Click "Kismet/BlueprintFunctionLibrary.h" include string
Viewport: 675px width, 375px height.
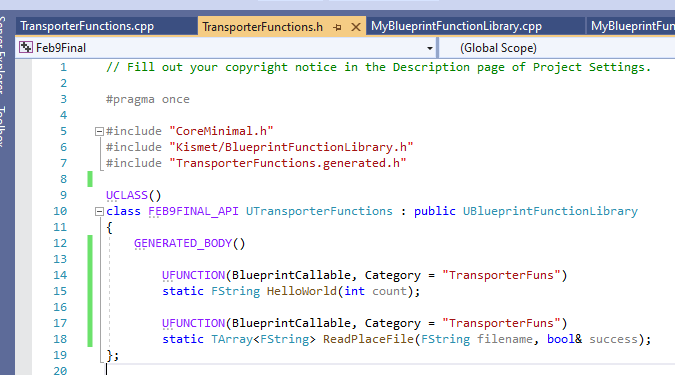[x=291, y=147]
